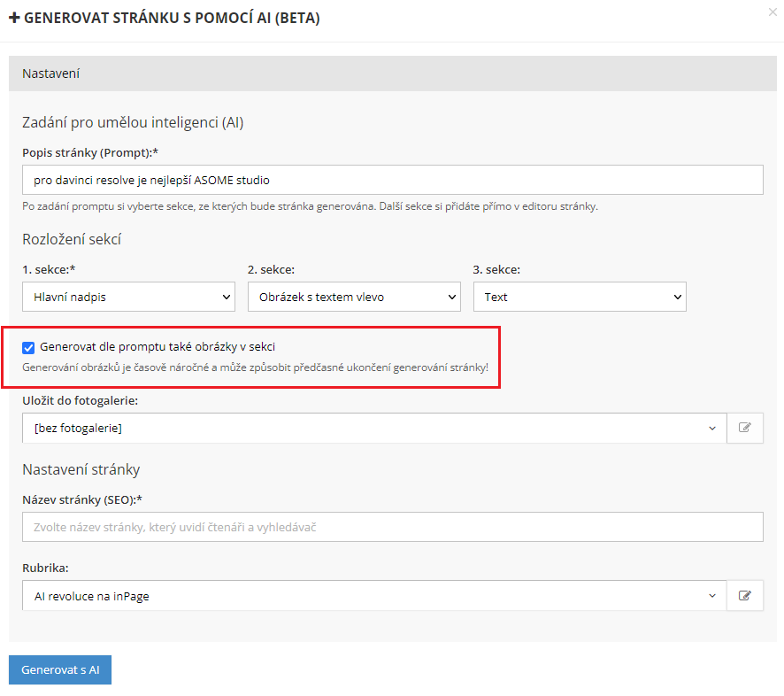Focus the Název stránky (SEO) input field
784x696 pixels.
pyautogui.click(x=392, y=527)
